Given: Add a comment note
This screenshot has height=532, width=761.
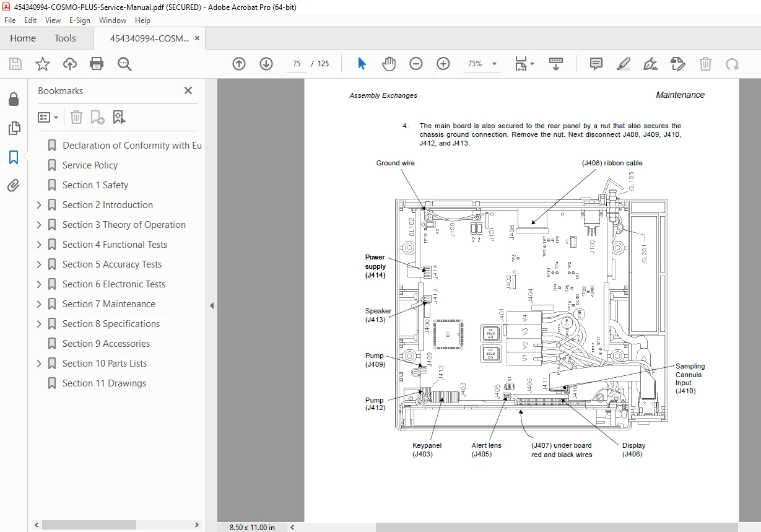Looking at the screenshot, I should tap(596, 64).
